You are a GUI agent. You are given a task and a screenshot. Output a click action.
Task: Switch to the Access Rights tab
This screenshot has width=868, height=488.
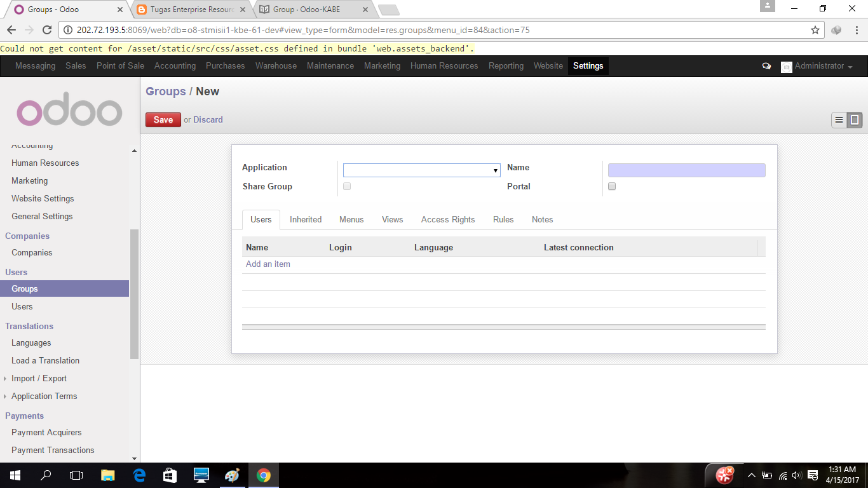[x=448, y=219]
